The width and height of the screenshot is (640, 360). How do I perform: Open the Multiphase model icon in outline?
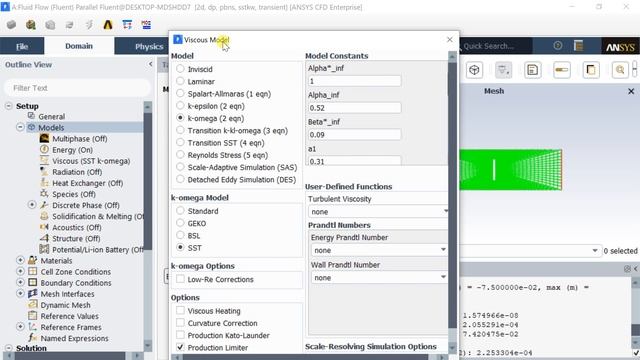coord(44,138)
